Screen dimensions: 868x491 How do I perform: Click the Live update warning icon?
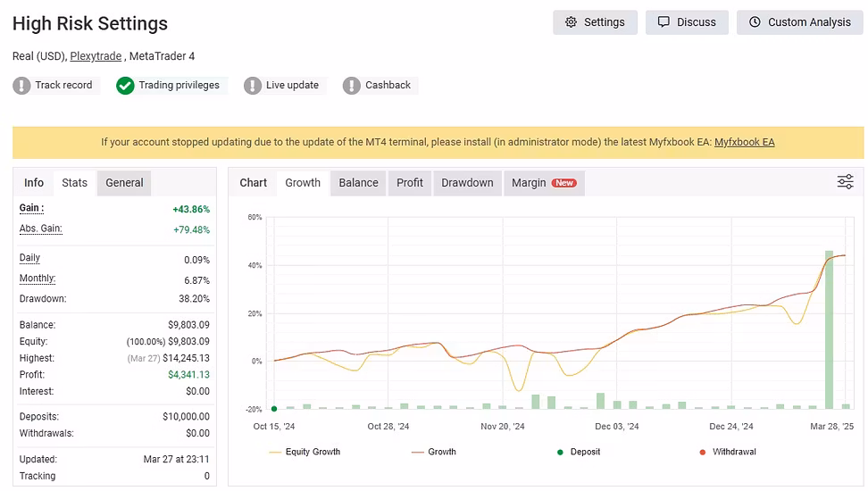coord(253,86)
